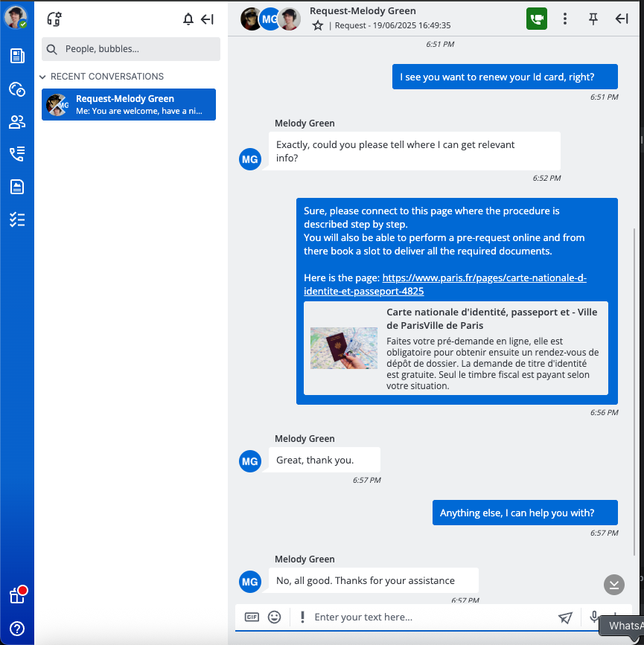Image resolution: width=644 pixels, height=645 pixels.
Task: Select Request-Melody Green conversation
Action: point(129,104)
